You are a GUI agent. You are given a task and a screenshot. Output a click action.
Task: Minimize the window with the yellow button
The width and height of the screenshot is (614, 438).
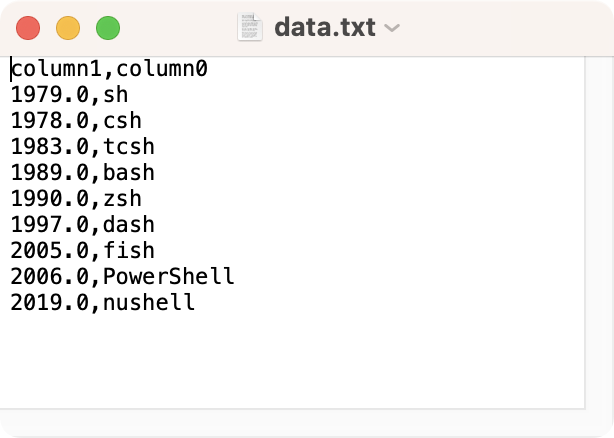[68, 28]
